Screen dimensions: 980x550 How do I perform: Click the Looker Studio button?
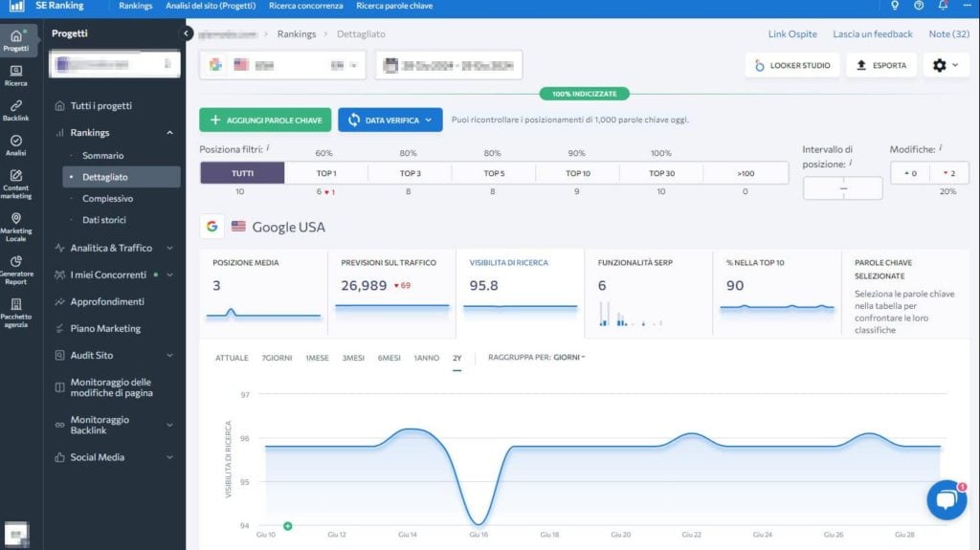(x=791, y=65)
